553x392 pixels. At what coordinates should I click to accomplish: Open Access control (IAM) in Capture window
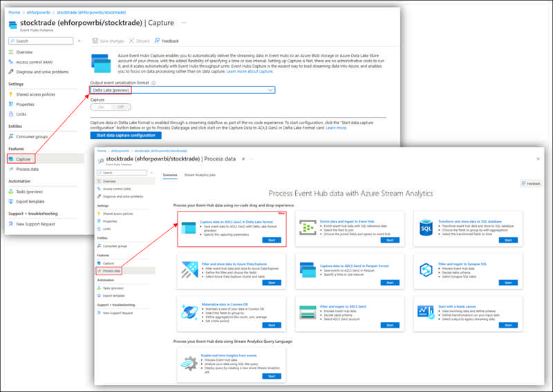point(34,62)
